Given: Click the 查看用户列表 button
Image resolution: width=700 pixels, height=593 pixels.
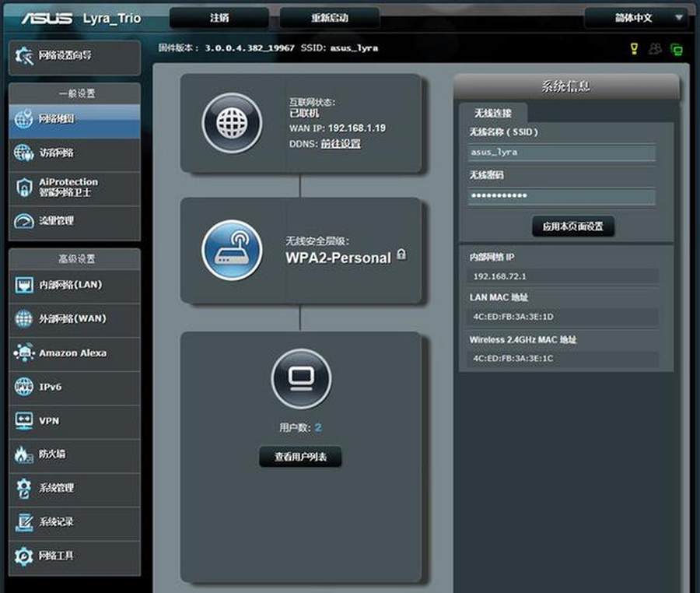Looking at the screenshot, I should 300,458.
